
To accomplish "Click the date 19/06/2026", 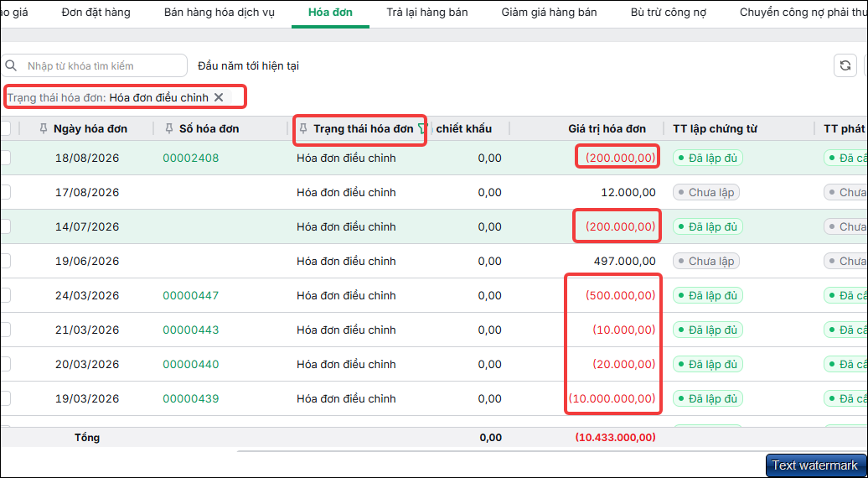I will pos(87,261).
